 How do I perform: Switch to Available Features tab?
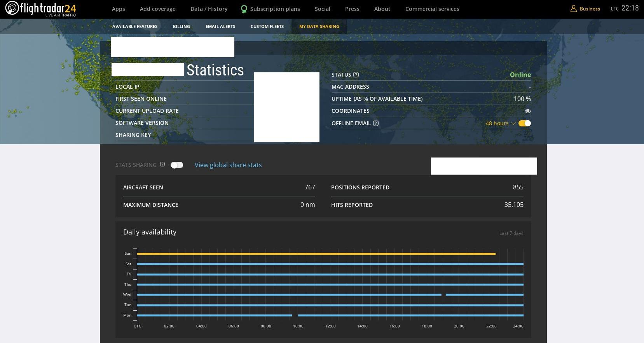tap(135, 26)
